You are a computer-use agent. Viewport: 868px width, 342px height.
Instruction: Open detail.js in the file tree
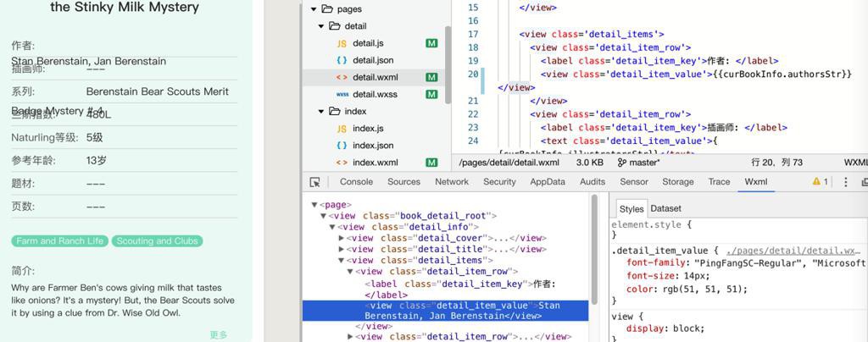pyautogui.click(x=368, y=43)
